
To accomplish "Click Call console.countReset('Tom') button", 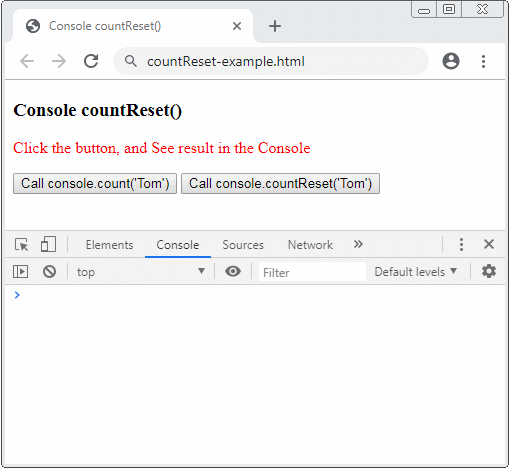I will pos(280,183).
